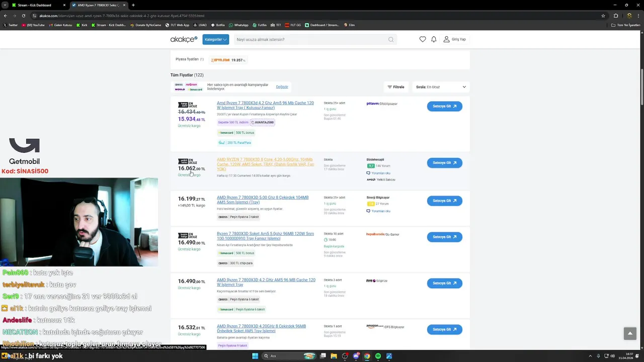644x362 pixels.
Task: Open the Kategoriler dropdown menu
Action: coord(216,39)
